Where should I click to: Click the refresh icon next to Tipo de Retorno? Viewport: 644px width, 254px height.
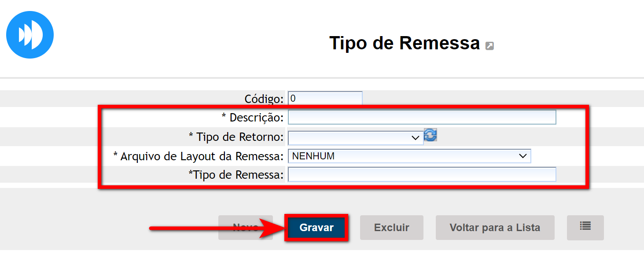point(430,136)
